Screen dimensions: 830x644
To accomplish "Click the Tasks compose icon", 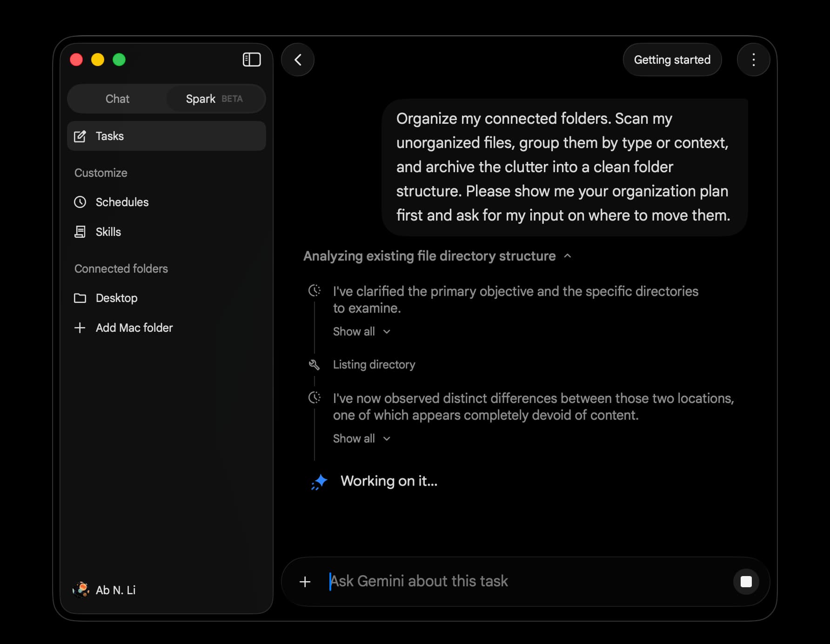I will (80, 136).
